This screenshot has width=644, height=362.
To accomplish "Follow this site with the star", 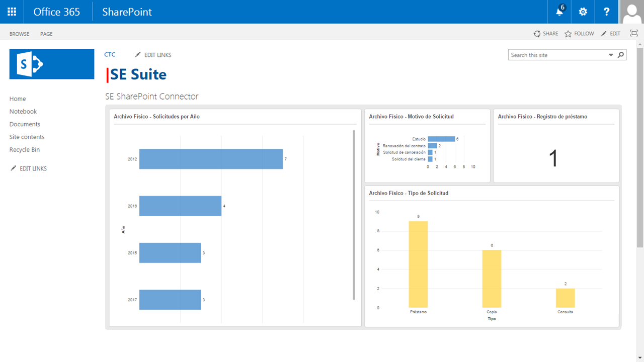I will click(x=579, y=34).
